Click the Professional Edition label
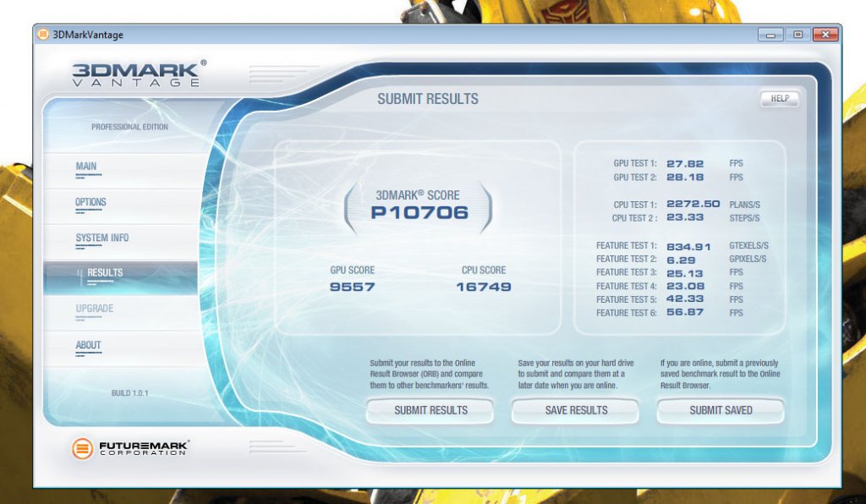The width and height of the screenshot is (866, 504). point(129,127)
